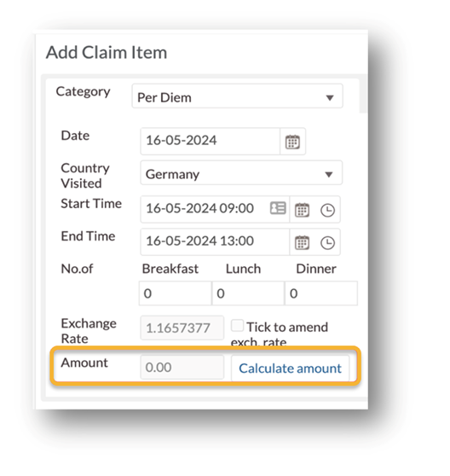Click the Tick to amend exch. rate label

coord(280,334)
